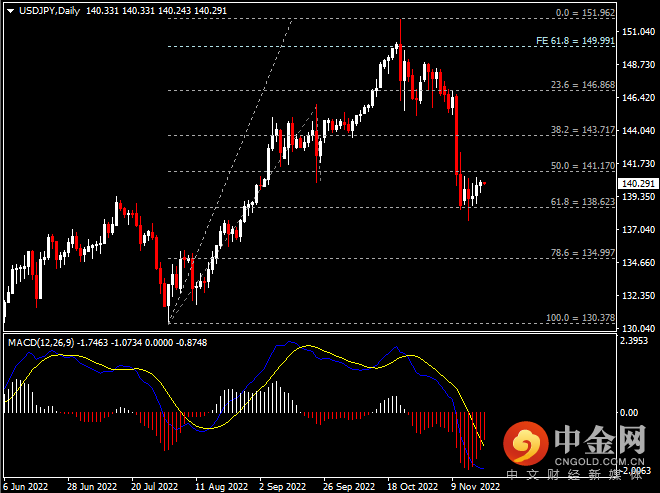
Task: Click the MACD 0.00 scale value
Action: tap(629, 413)
